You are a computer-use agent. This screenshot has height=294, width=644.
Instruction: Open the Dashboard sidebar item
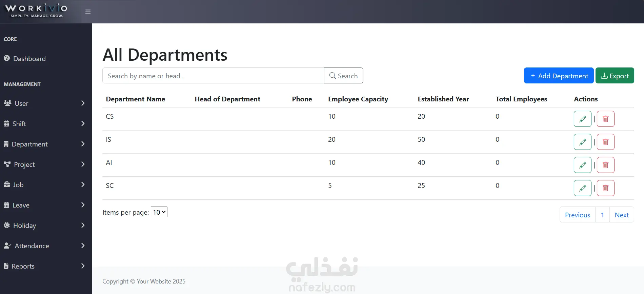click(x=46, y=59)
